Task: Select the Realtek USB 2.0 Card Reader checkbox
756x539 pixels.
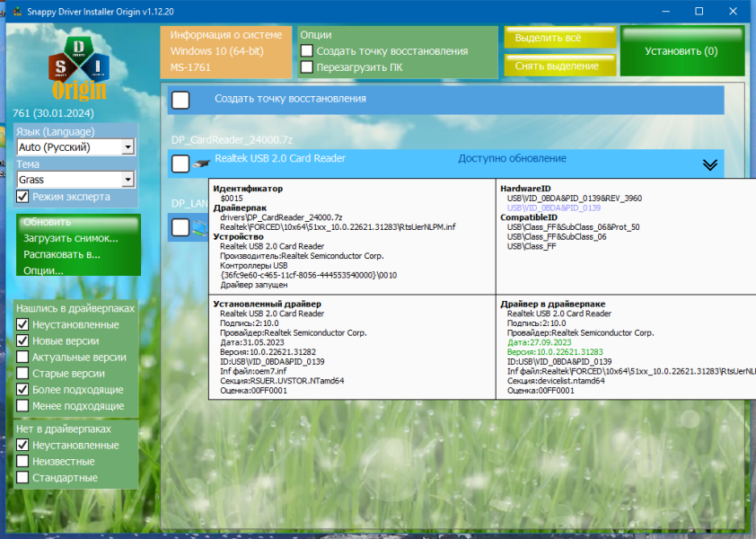Action: click(x=180, y=163)
